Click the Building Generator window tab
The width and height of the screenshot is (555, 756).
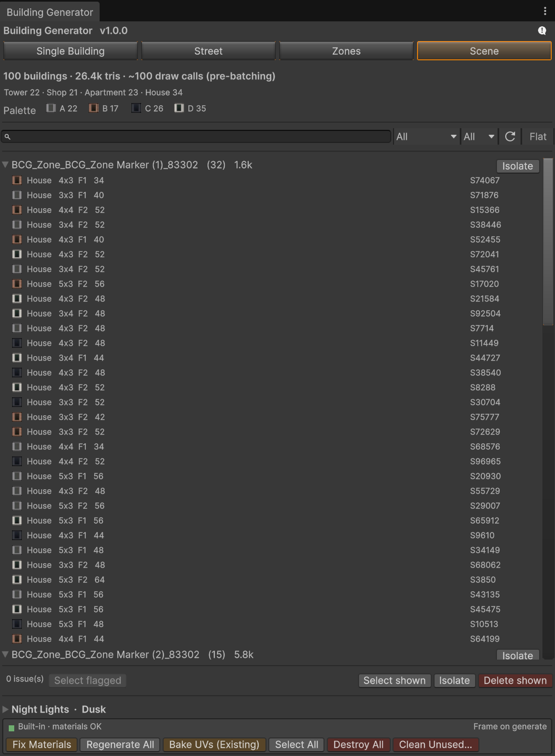[50, 12]
